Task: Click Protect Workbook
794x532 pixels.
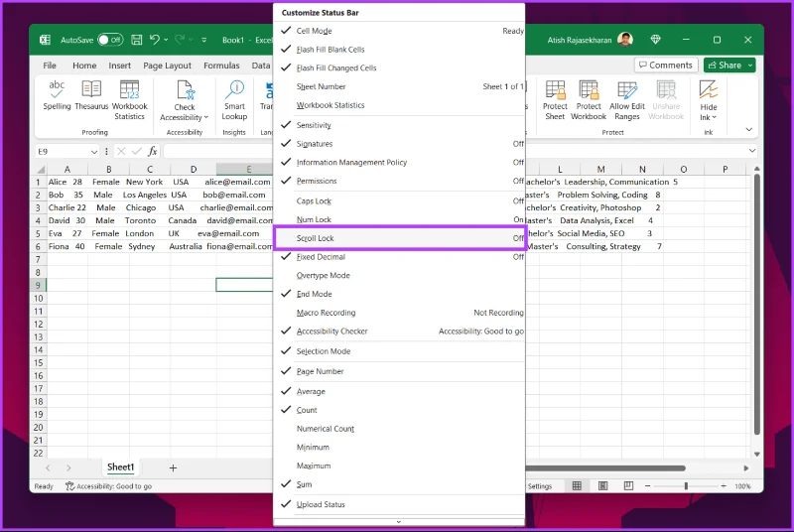Action: click(x=589, y=99)
